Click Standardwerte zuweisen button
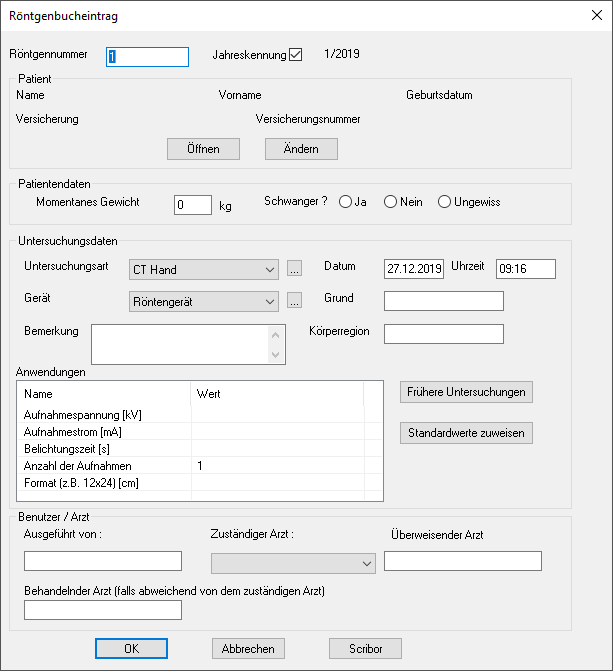613x671 pixels. point(466,433)
